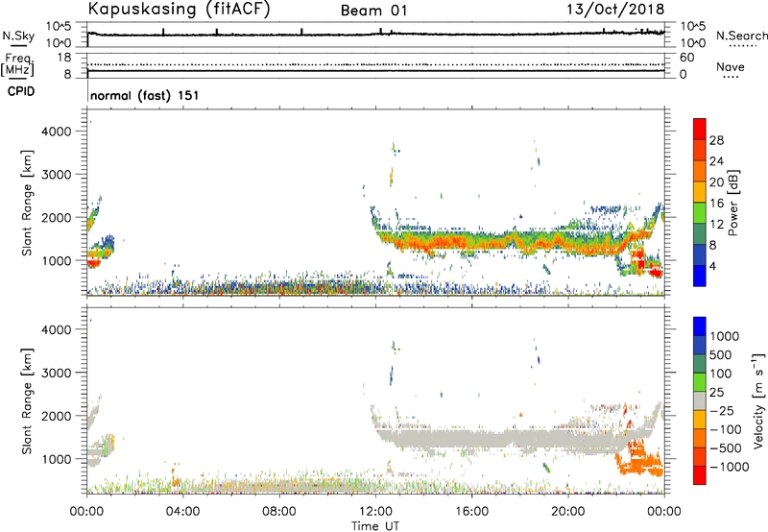Click the 'Freq. [MHz]' axis label
The height and width of the screenshot is (532, 768).
tap(17, 65)
